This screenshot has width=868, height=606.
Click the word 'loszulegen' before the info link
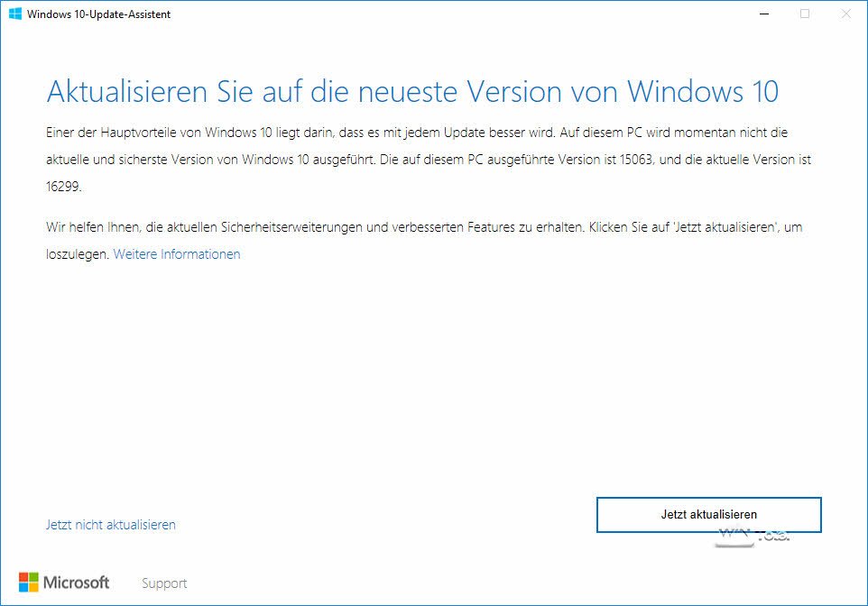click(77, 254)
